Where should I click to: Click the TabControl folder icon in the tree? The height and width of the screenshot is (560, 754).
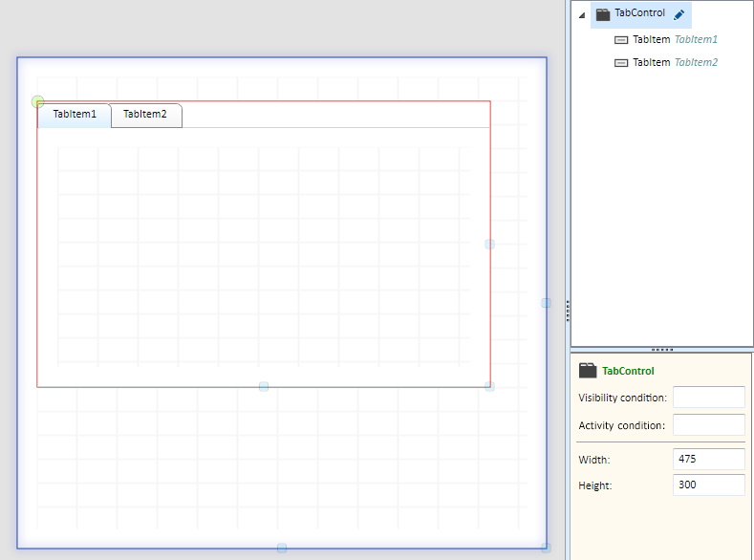(603, 14)
